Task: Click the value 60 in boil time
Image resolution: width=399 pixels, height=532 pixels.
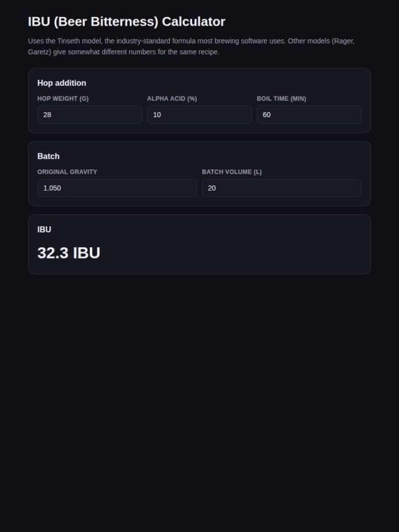Action: 267,115
